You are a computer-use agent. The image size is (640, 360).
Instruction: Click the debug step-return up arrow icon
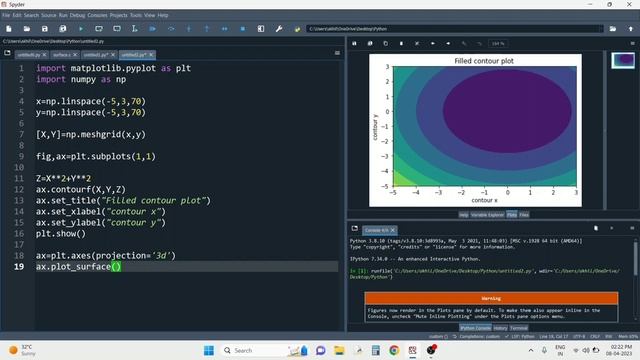[x=207, y=29]
